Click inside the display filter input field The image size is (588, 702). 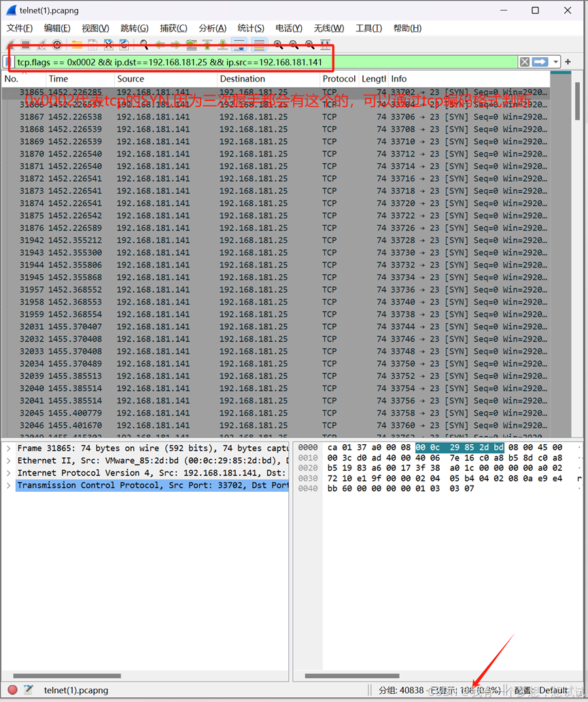point(272,61)
